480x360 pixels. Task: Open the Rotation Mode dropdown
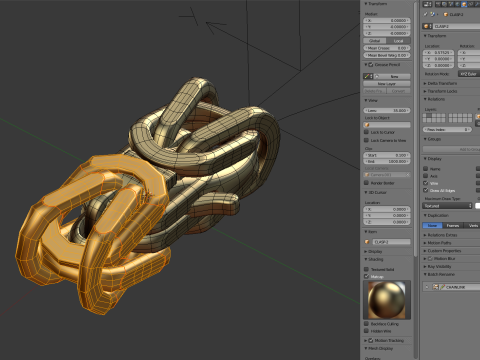(x=469, y=74)
